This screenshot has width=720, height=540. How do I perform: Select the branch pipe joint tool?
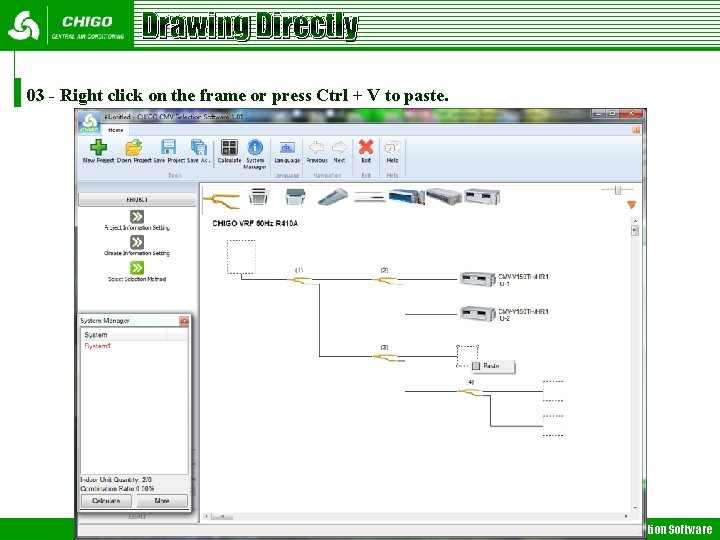coord(221,200)
